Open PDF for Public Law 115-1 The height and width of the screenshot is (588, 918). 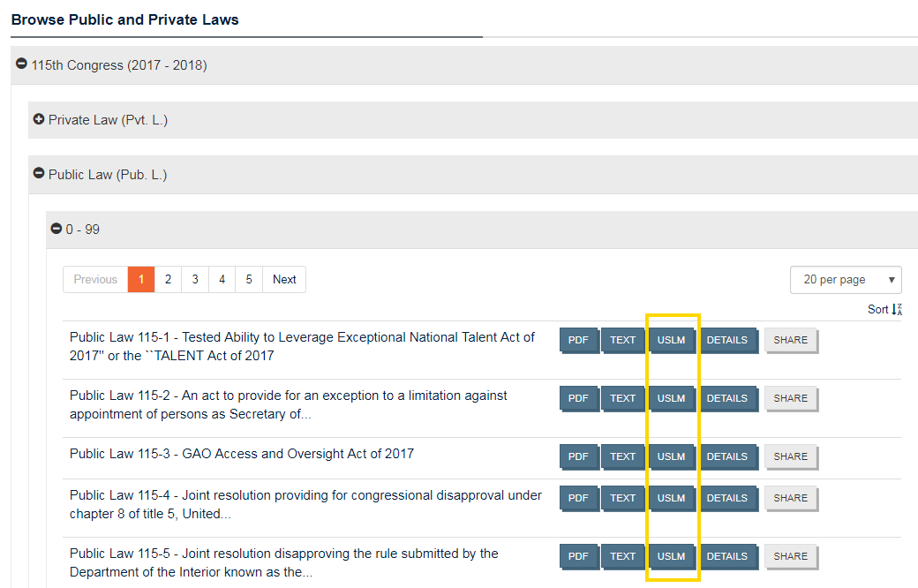coord(578,340)
